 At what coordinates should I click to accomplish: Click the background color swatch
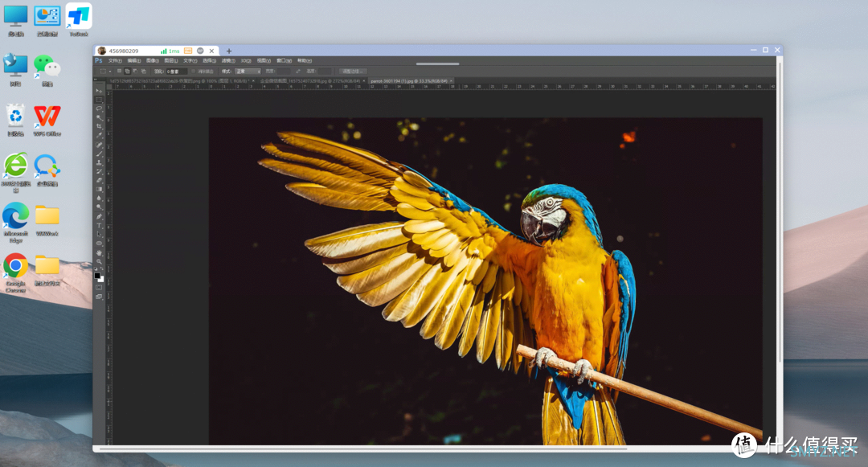click(x=101, y=280)
